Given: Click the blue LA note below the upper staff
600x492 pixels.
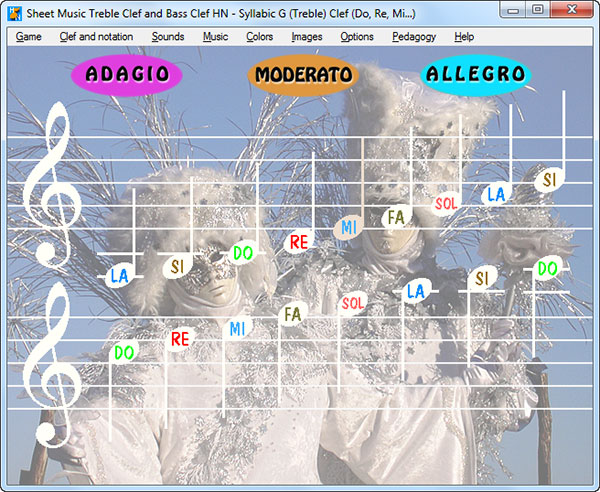Looking at the screenshot, I should point(119,276).
